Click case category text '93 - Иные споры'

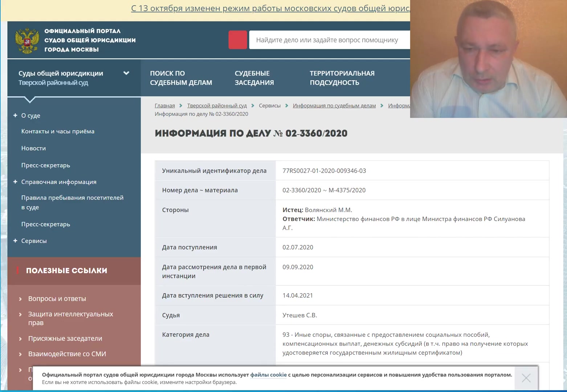point(306,335)
